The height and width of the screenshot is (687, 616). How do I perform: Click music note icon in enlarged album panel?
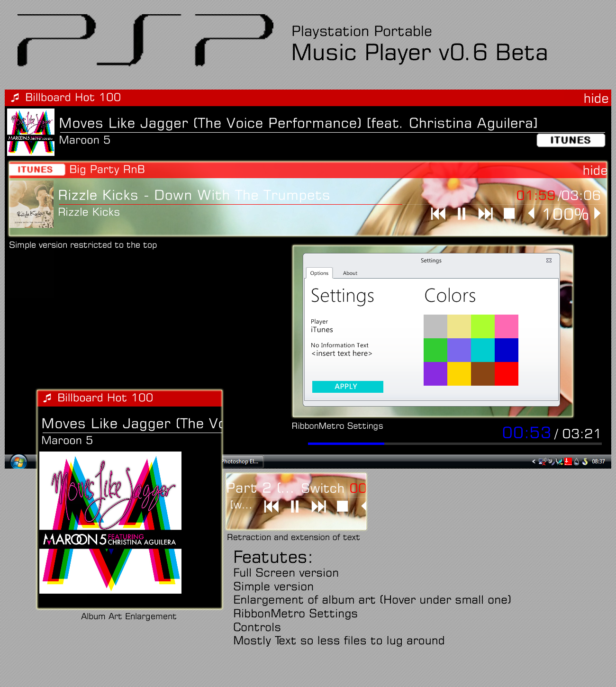pyautogui.click(x=47, y=398)
